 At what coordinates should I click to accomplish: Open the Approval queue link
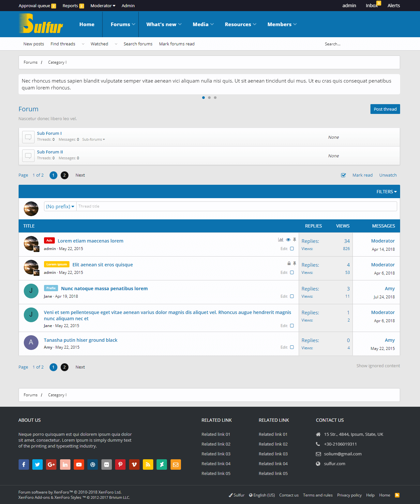click(x=37, y=6)
